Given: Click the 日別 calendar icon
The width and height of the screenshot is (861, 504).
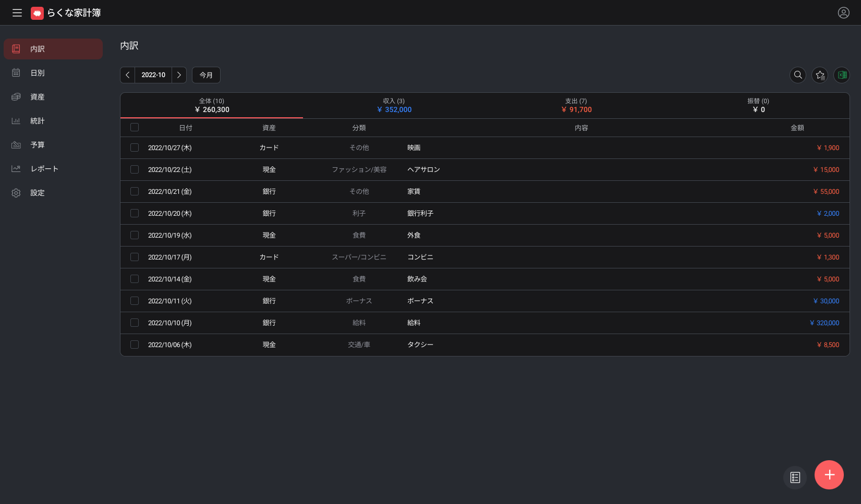Looking at the screenshot, I should [x=16, y=72].
